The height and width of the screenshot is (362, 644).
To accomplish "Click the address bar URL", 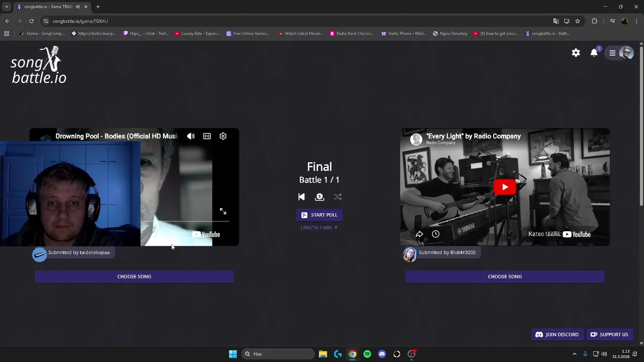I will (x=80, y=21).
